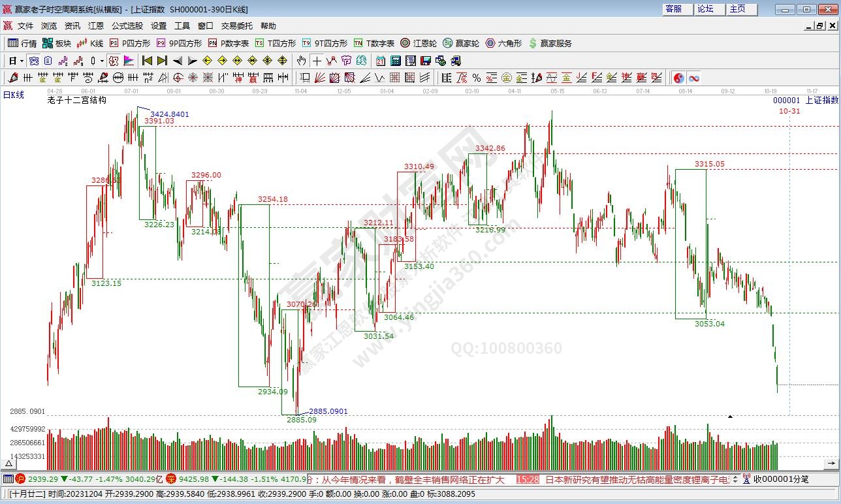Screen dimensions: 841x504
Task: Open the candlestick style dropdown arrow
Action: pyautogui.click(x=101, y=61)
